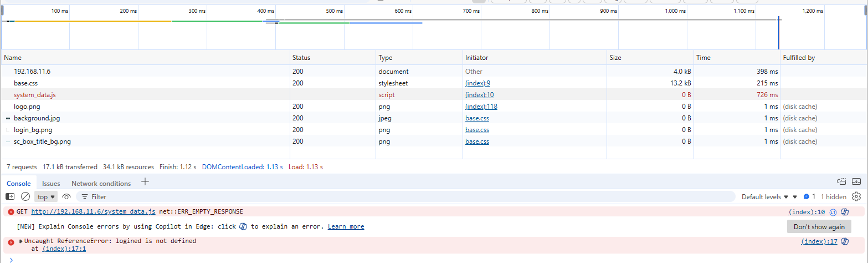The image size is (868, 263).
Task: Open base.css initiator of sc_box_title_bg.png
Action: click(x=477, y=141)
